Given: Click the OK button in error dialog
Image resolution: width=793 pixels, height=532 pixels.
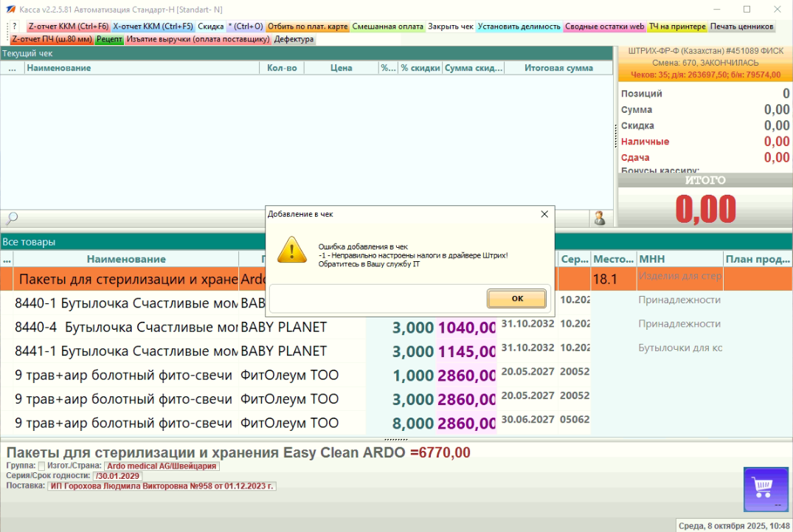Looking at the screenshot, I should click(x=516, y=299).
